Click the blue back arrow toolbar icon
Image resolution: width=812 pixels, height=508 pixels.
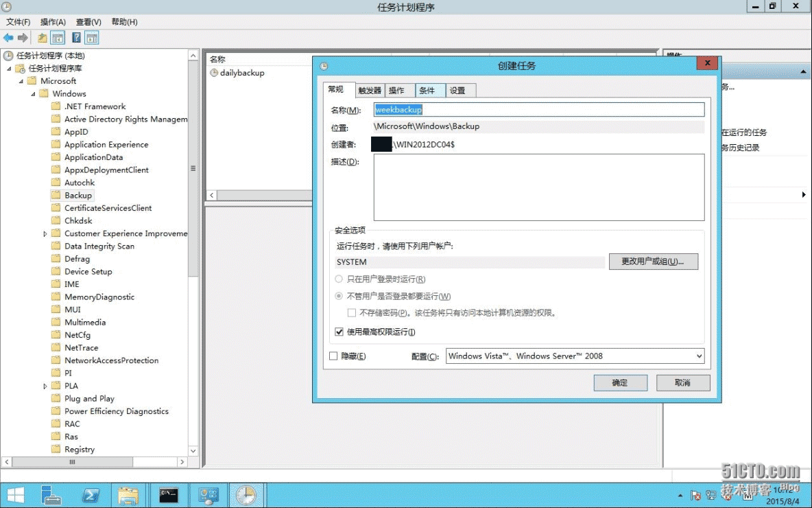(x=8, y=38)
